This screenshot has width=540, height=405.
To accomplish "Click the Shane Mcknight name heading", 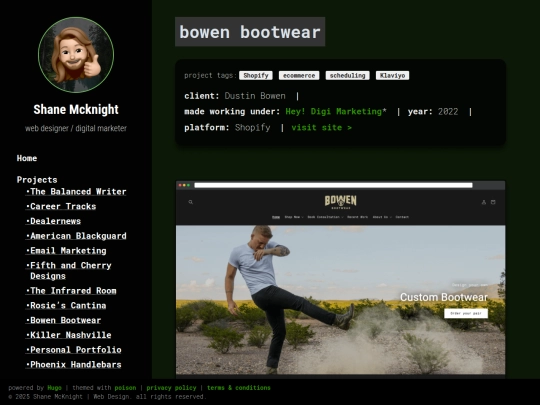I will point(76,110).
